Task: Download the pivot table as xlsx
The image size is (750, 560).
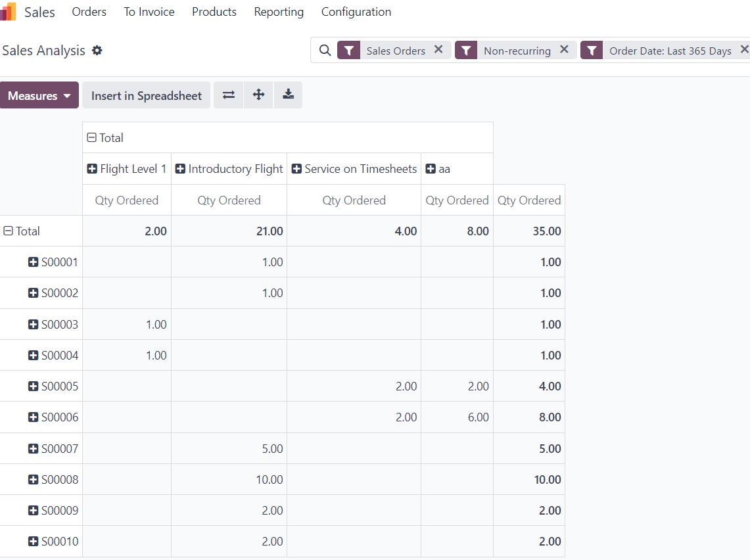Action: 288,95
